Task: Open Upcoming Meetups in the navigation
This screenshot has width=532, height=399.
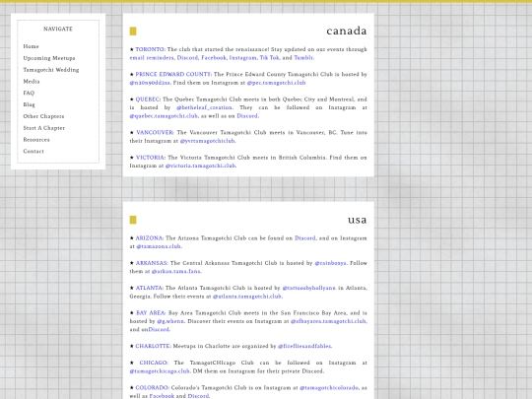Action: [49, 58]
